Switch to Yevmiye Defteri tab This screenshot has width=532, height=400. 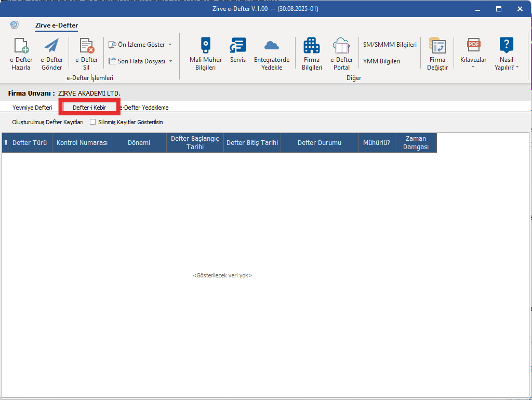[x=32, y=108]
